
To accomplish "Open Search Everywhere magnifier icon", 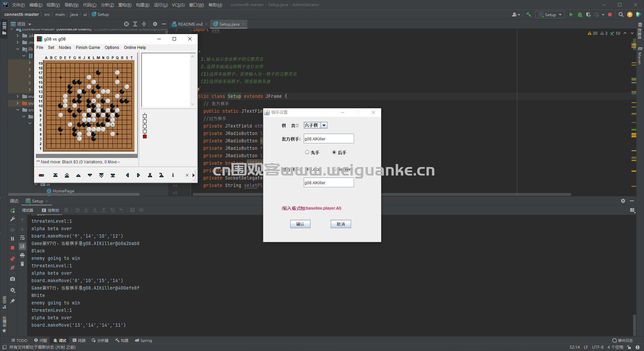I will (621, 15).
